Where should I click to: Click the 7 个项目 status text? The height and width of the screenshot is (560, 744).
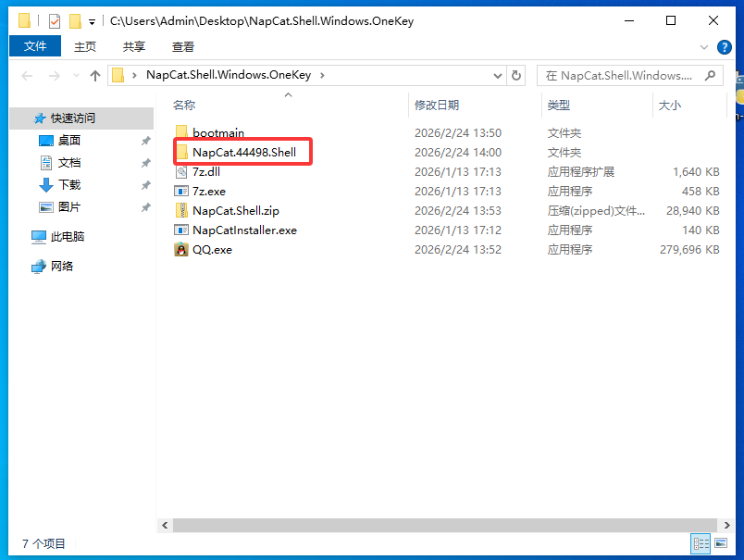(43, 543)
